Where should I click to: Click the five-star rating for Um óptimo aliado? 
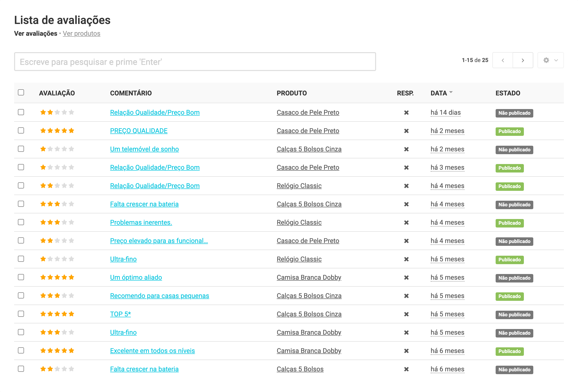point(57,277)
